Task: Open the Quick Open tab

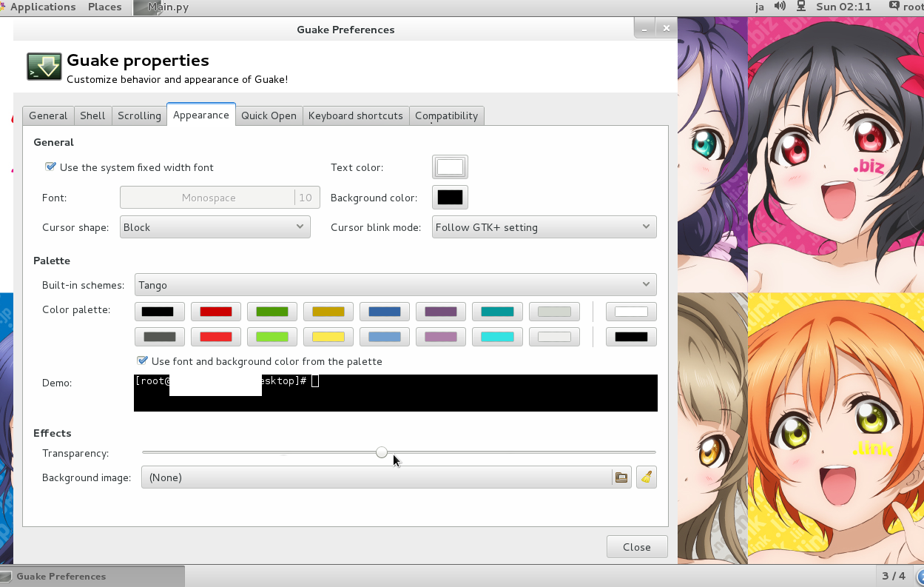Action: [269, 115]
